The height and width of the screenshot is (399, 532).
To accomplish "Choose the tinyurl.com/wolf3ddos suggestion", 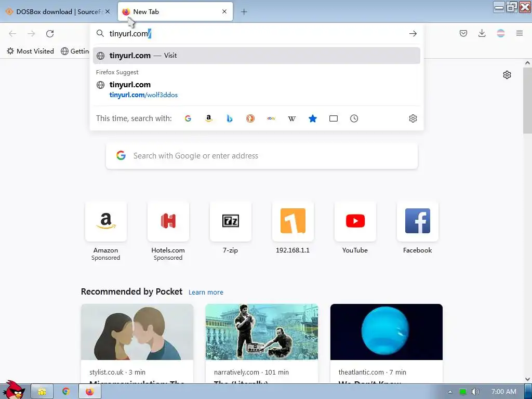I will (x=257, y=89).
